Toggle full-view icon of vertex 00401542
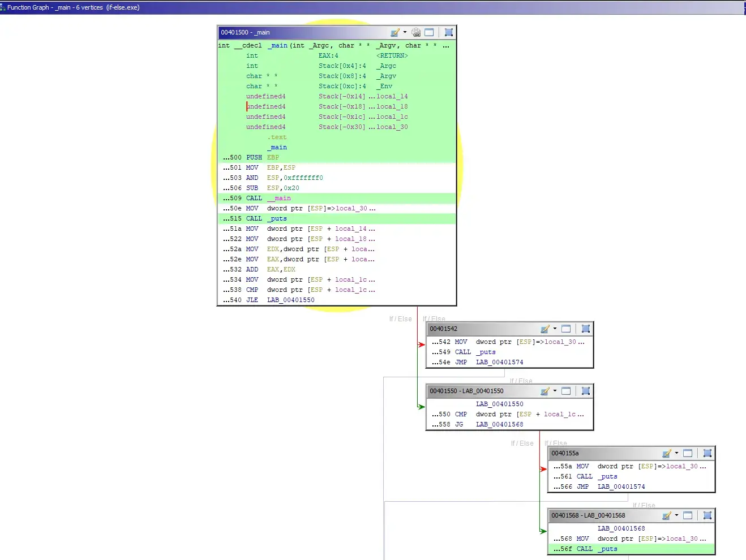Viewport: 746px width, 560px height. coord(566,329)
